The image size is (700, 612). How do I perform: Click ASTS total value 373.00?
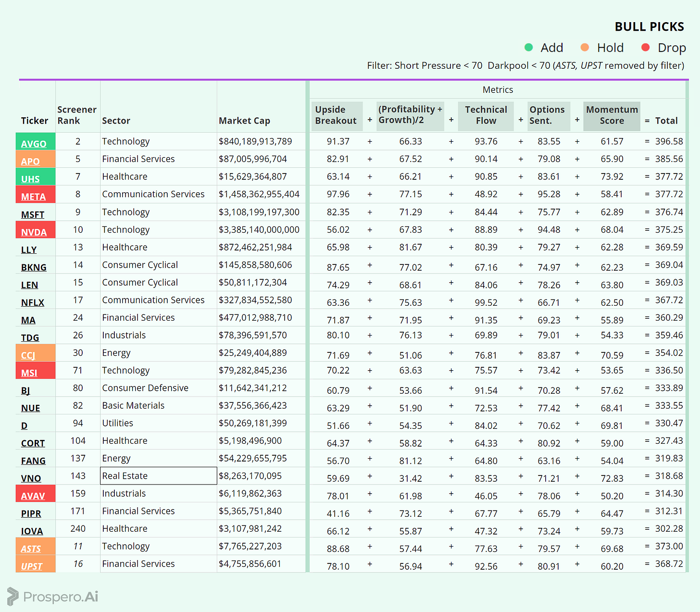point(669,546)
